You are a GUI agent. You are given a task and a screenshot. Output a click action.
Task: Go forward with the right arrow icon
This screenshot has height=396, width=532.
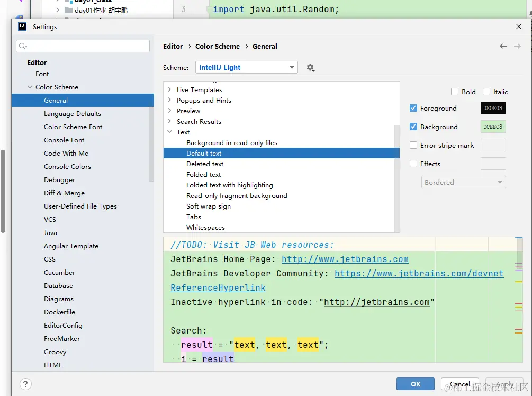(x=517, y=46)
